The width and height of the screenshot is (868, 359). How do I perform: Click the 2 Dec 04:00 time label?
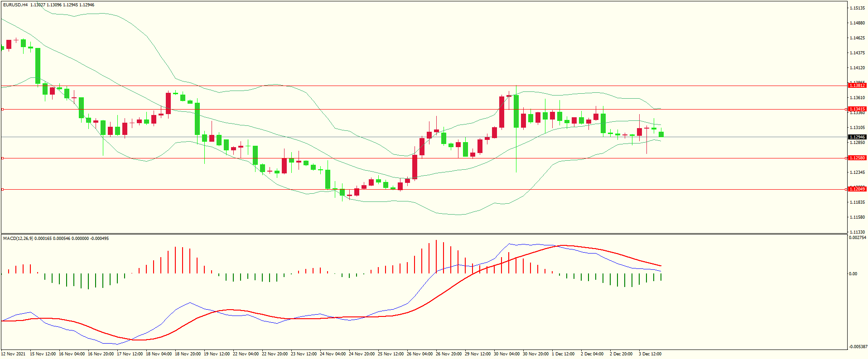(592, 354)
